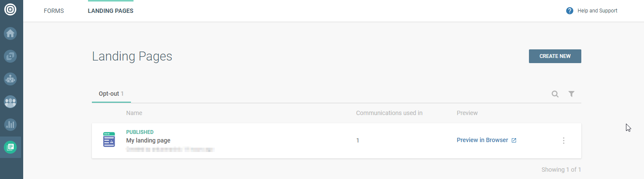
Task: Open the overlapping squares sidebar icon
Action: tap(10, 56)
